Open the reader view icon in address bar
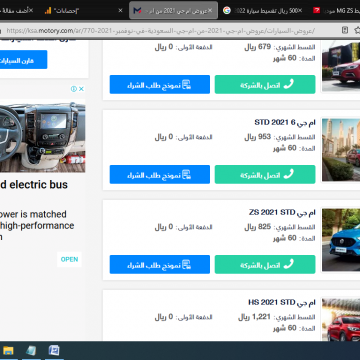 pyautogui.click(x=345, y=30)
